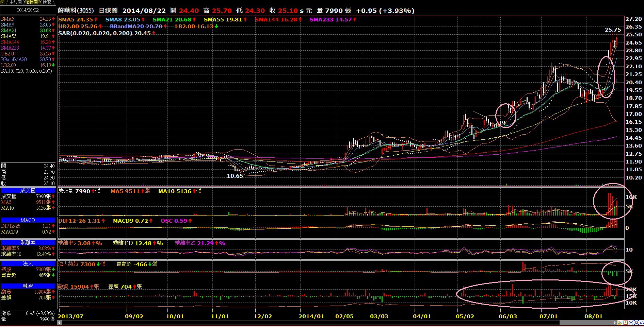Click the 25.75 high price marker
The image size is (644, 327).
pyautogui.click(x=612, y=30)
